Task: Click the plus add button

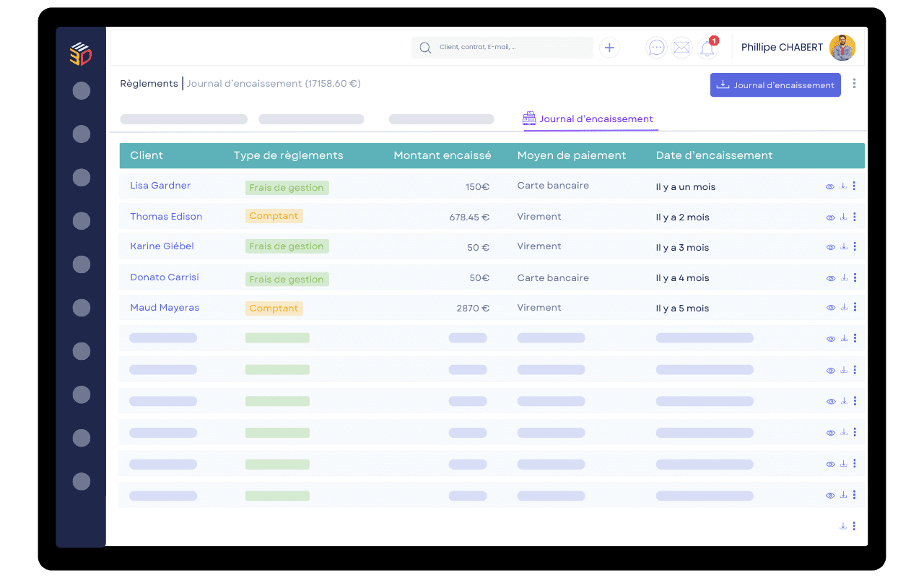Action: 609,48
